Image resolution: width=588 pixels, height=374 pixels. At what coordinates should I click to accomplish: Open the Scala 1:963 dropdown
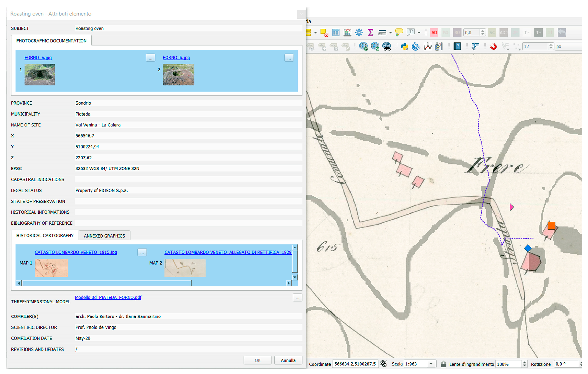coord(431,364)
